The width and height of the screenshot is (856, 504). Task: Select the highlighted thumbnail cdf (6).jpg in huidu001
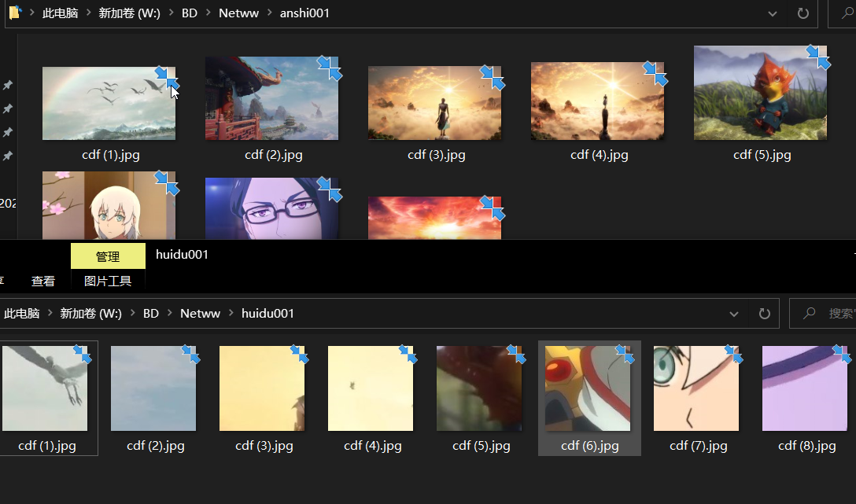[588, 388]
